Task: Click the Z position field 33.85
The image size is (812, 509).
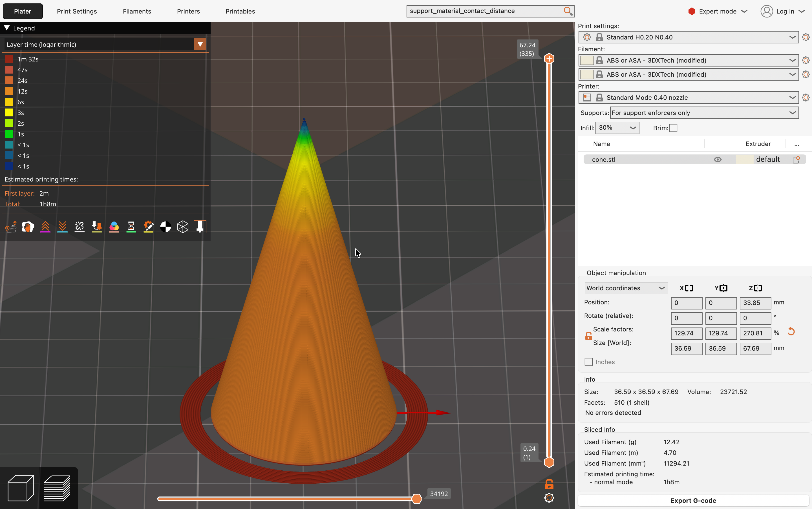Action: coord(755,303)
